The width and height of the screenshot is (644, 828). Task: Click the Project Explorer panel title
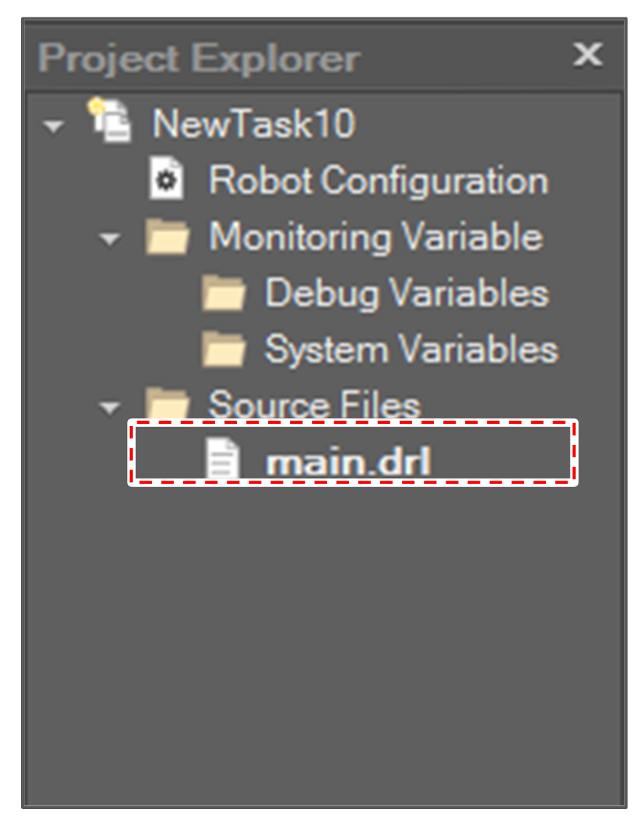click(x=198, y=58)
